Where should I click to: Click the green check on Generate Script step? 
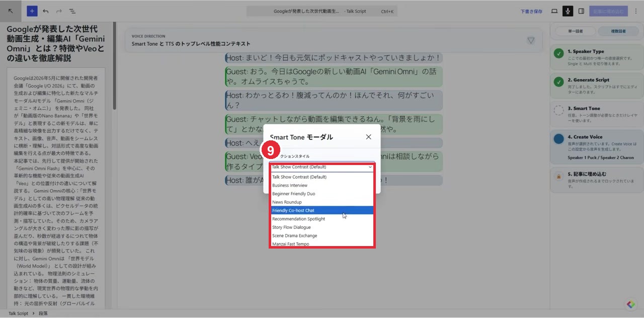click(x=558, y=82)
